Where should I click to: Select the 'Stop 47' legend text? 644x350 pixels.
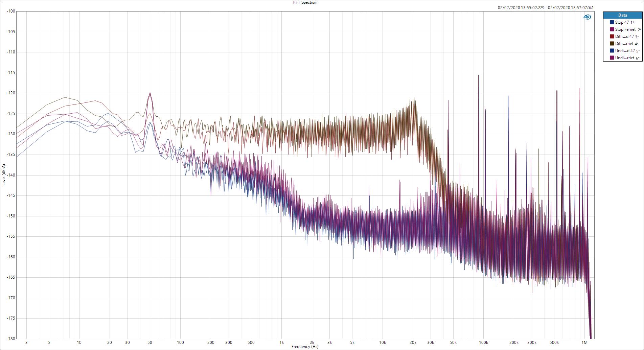622,22
